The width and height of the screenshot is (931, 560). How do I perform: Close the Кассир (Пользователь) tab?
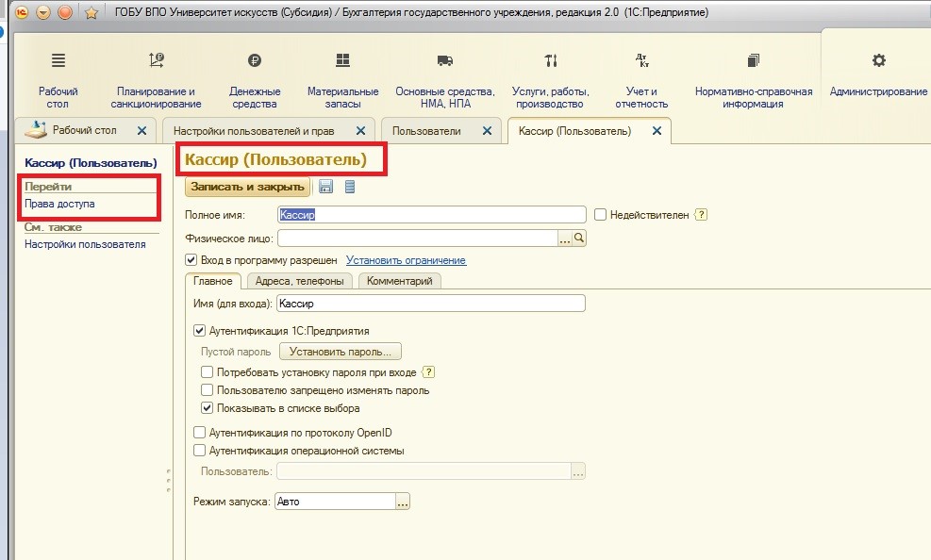click(657, 130)
